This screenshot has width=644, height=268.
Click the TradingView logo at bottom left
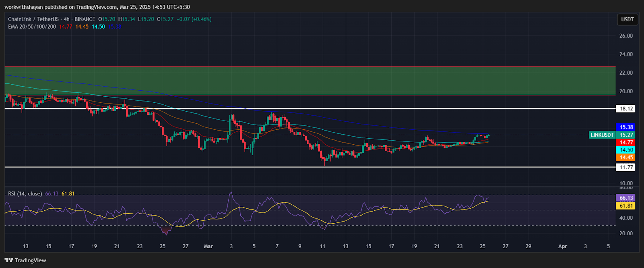click(25, 260)
